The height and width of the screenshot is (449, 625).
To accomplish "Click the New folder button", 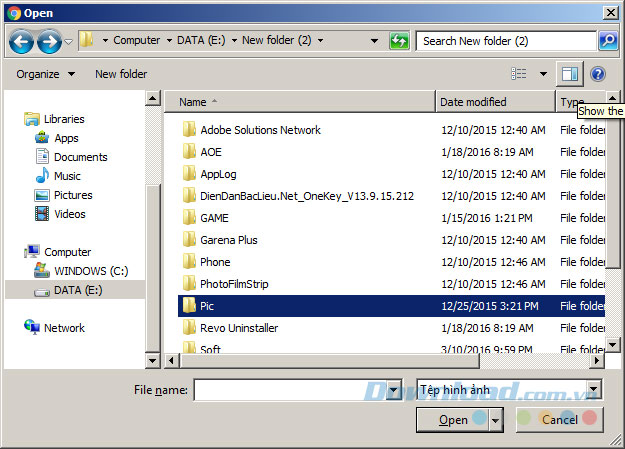I will pyautogui.click(x=121, y=74).
